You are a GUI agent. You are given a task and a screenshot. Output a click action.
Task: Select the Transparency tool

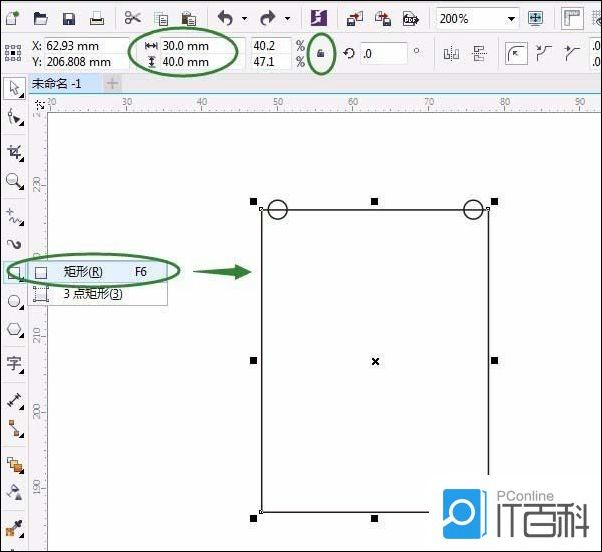click(15, 492)
